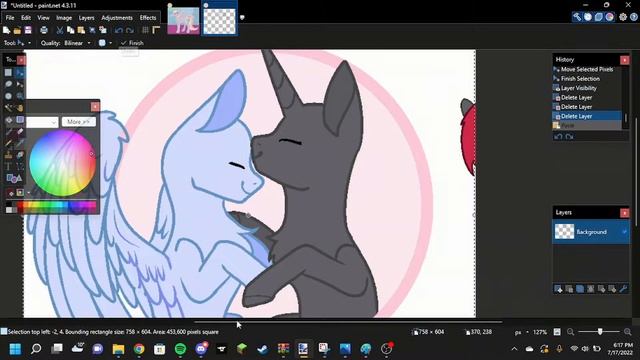Open the View menu
Viewport: 640px width, 360px height.
(43, 18)
